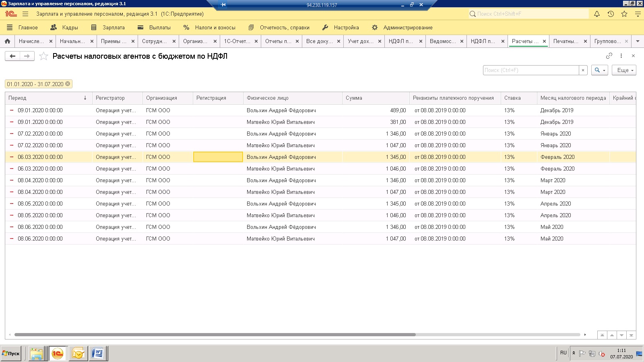Click the Ставка column header
Viewport: 644px width, 362px height.
click(x=519, y=98)
